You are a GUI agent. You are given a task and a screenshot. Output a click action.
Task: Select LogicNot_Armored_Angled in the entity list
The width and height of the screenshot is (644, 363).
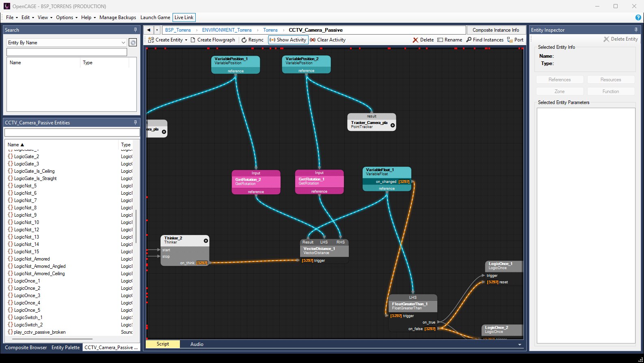(40, 266)
